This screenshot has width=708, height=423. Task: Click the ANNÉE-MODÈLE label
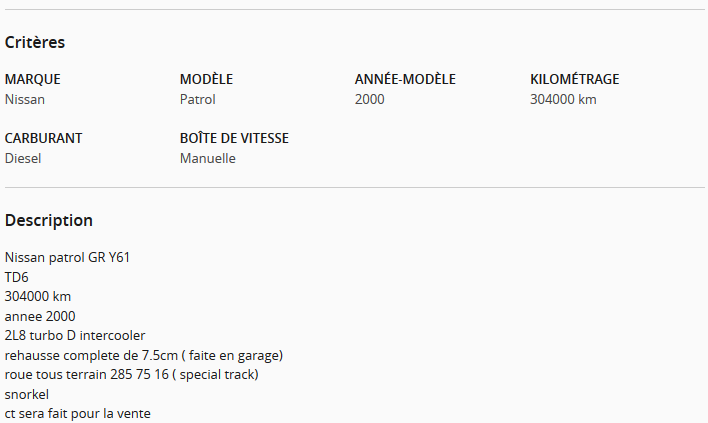[405, 79]
